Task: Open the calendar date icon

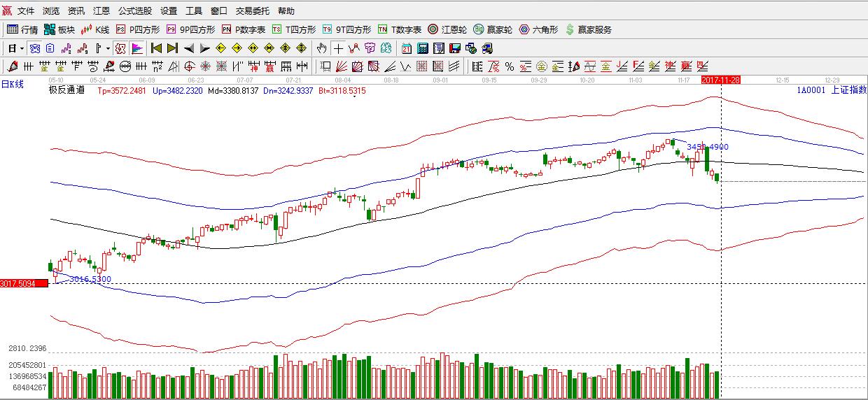Action: [x=407, y=48]
